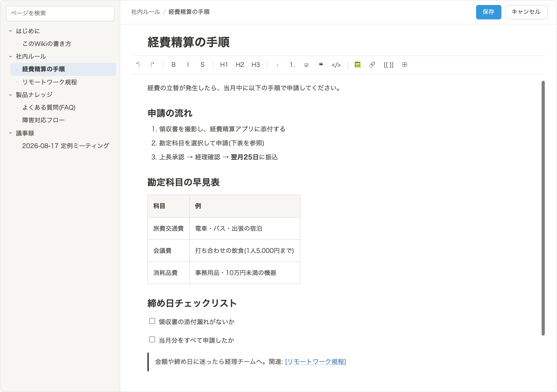Toggle strikethrough formatting (S)
The width and height of the screenshot is (557, 392).
pyautogui.click(x=203, y=65)
